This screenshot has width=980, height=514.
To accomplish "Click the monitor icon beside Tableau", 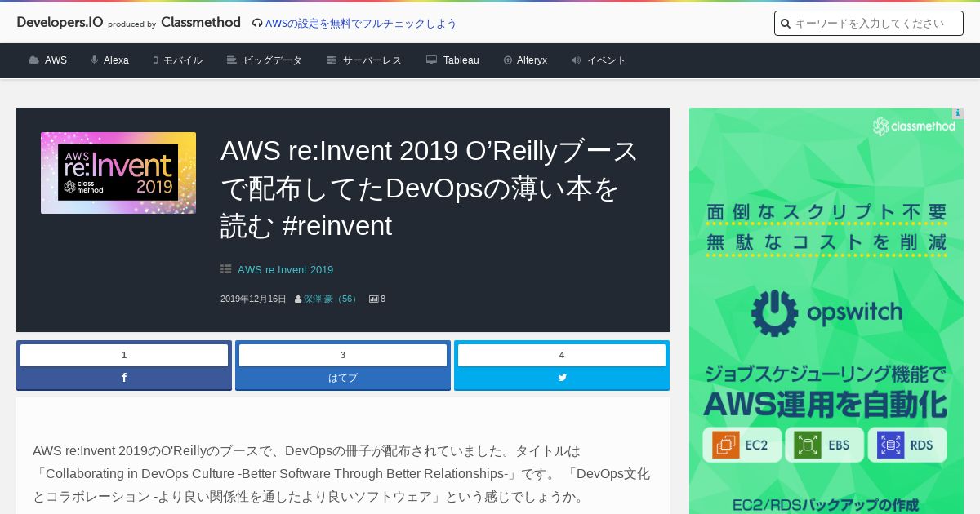I will 431,60.
